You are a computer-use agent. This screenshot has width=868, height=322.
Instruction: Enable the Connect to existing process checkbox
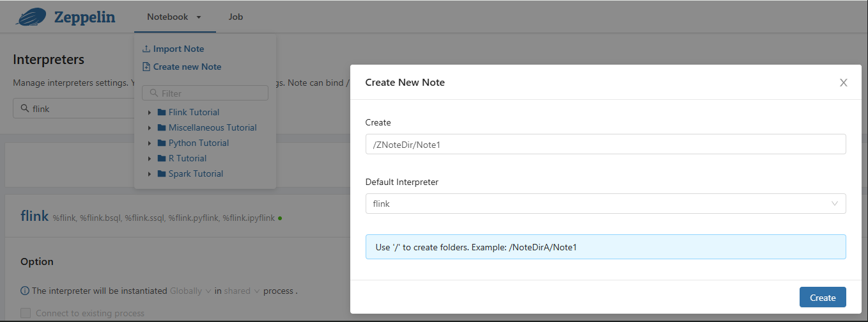click(x=26, y=313)
